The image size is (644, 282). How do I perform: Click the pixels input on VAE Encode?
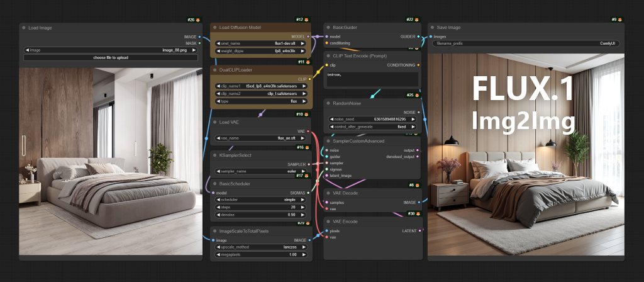tap(327, 230)
